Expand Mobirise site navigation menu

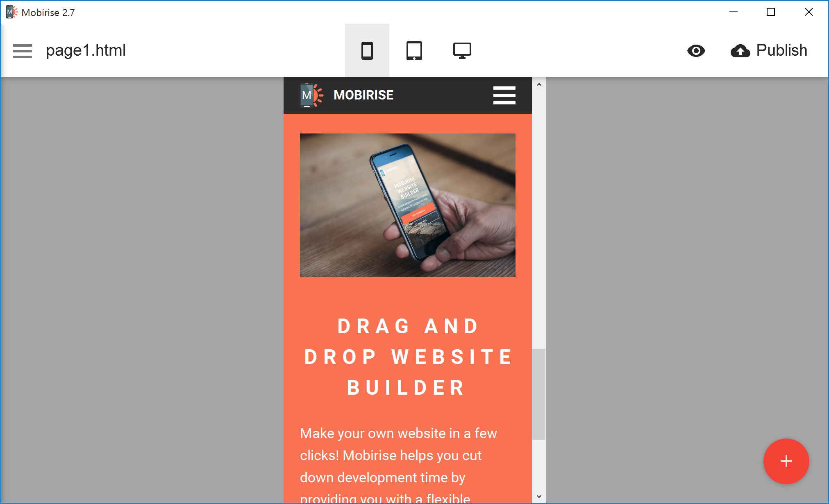coord(504,95)
